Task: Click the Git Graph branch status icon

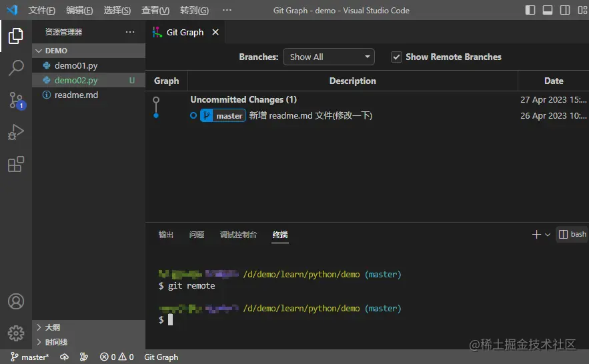Action: 84,357
